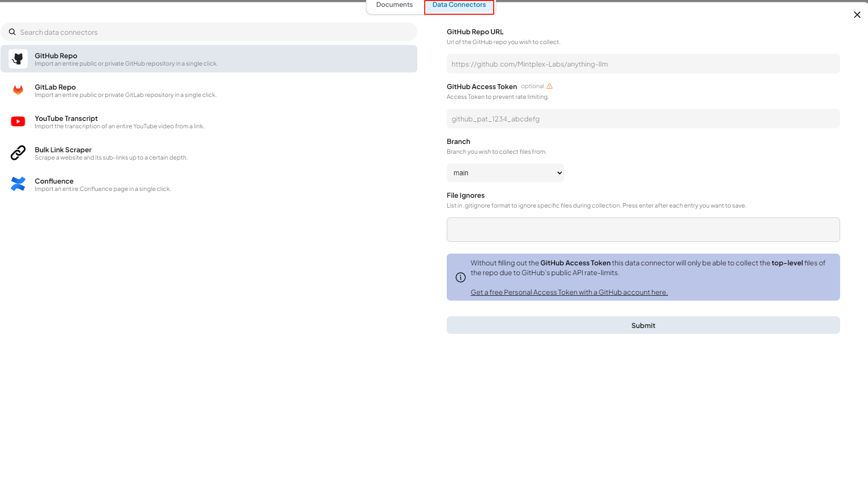Click the Bulk Link Scraper chain icon
Image resolution: width=868 pixels, height=495 pixels.
18,153
